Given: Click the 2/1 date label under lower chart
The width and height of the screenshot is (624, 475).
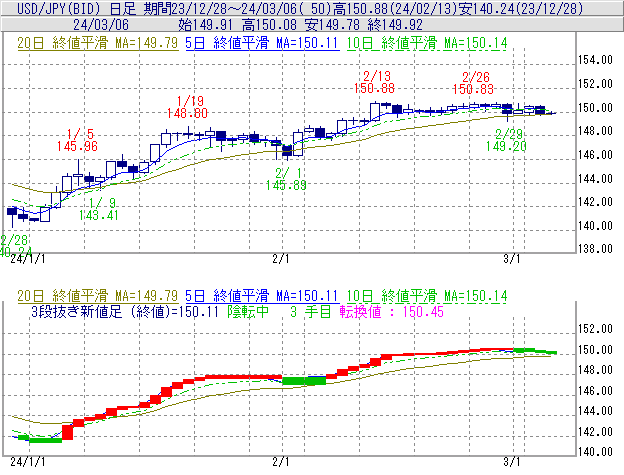Looking at the screenshot, I should 281,462.
